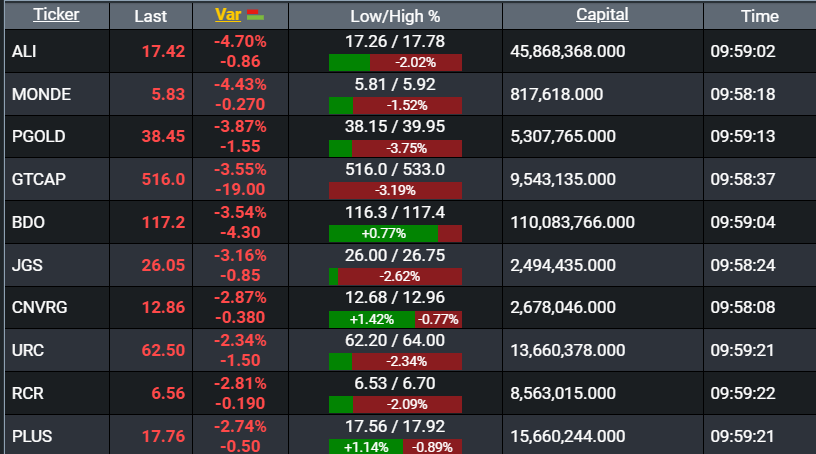Click CNVRG variation -2.87%
The image size is (816, 454).
(x=240, y=298)
